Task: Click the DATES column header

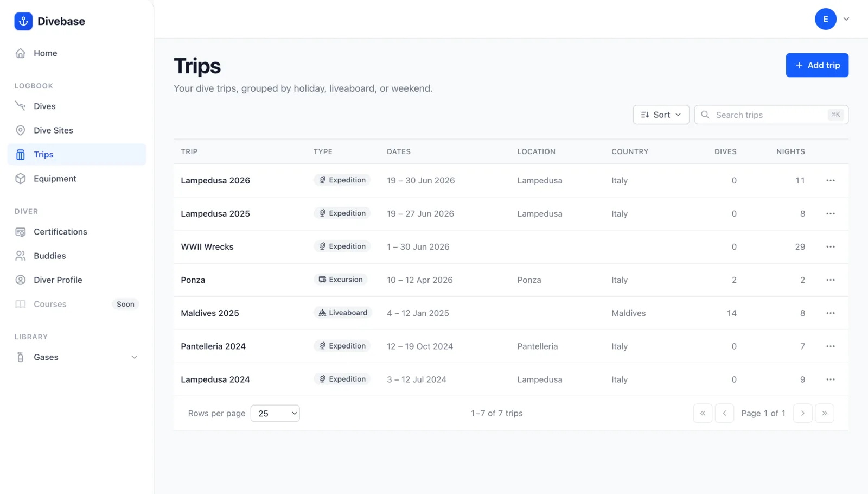Action: pyautogui.click(x=399, y=151)
